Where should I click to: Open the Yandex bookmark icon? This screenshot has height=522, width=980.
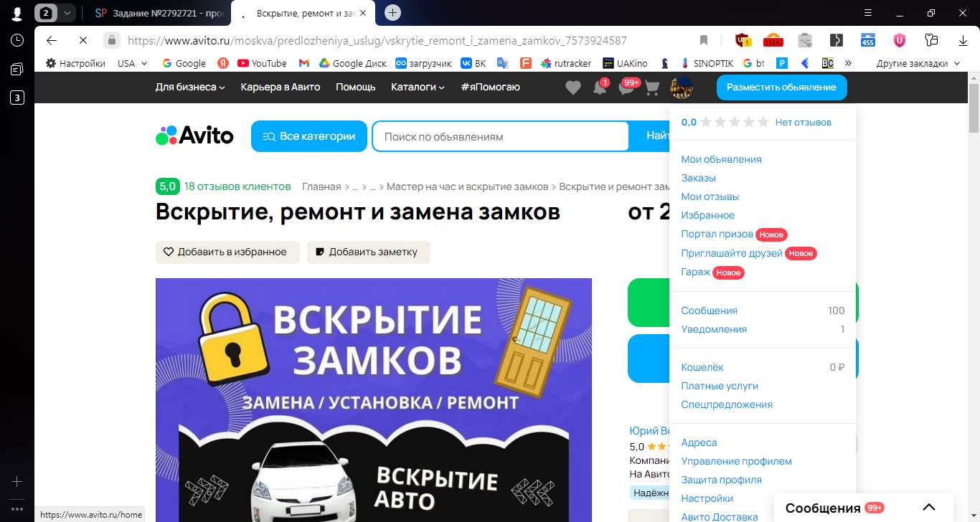tap(223, 63)
